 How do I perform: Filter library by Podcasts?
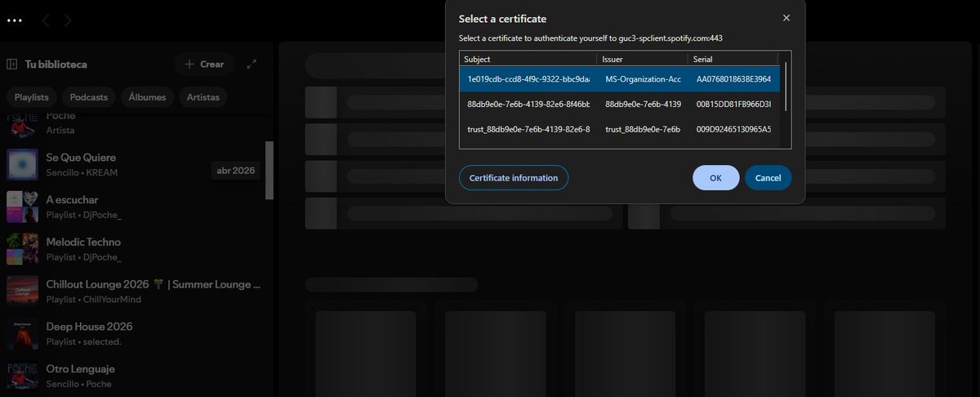89,96
